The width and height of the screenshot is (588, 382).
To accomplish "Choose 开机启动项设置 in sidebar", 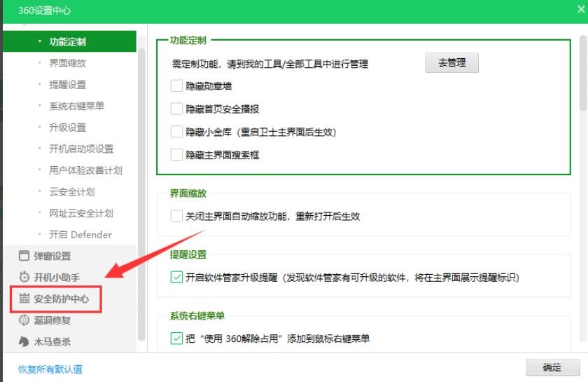I will point(81,149).
